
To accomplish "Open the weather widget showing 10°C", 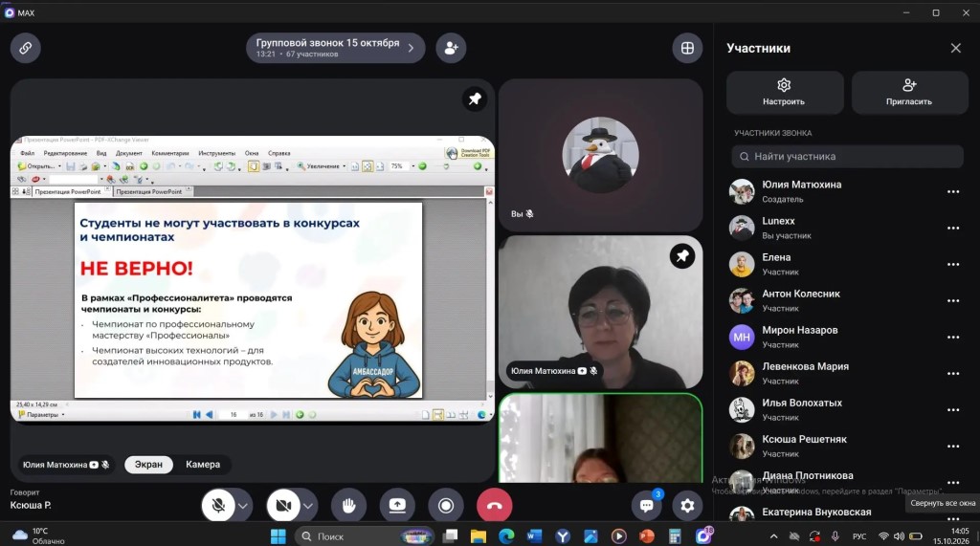I will (38, 536).
